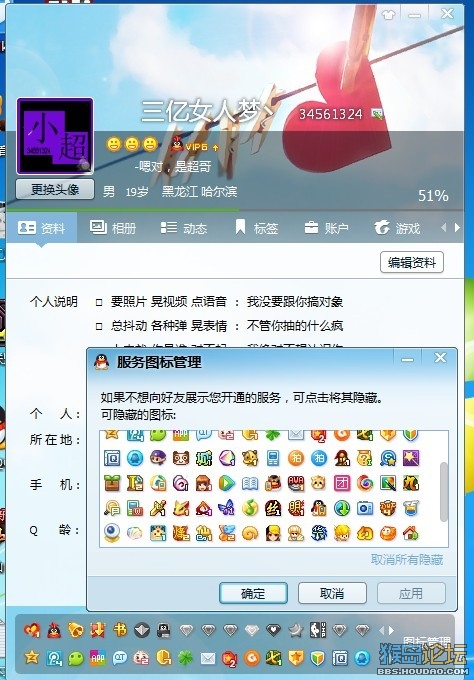Screen dimensions: 474x680
Task: Click the 小超 avatar picture
Action: pyautogui.click(x=55, y=136)
